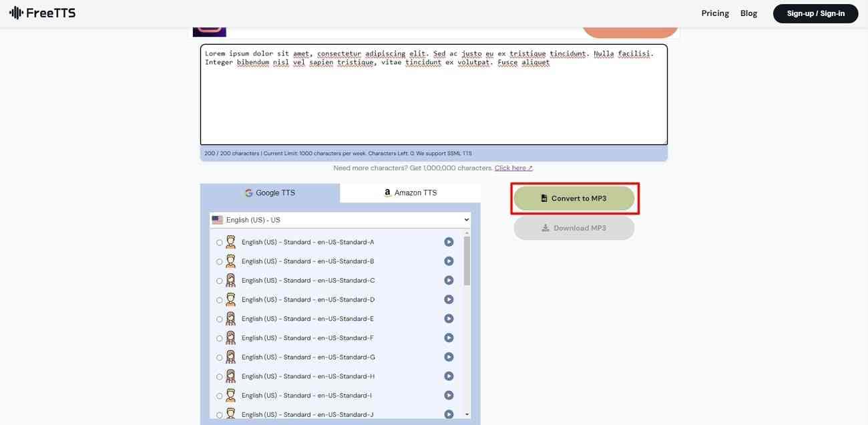
Task: Select radio button for en-US-Standard-I
Action: click(219, 396)
